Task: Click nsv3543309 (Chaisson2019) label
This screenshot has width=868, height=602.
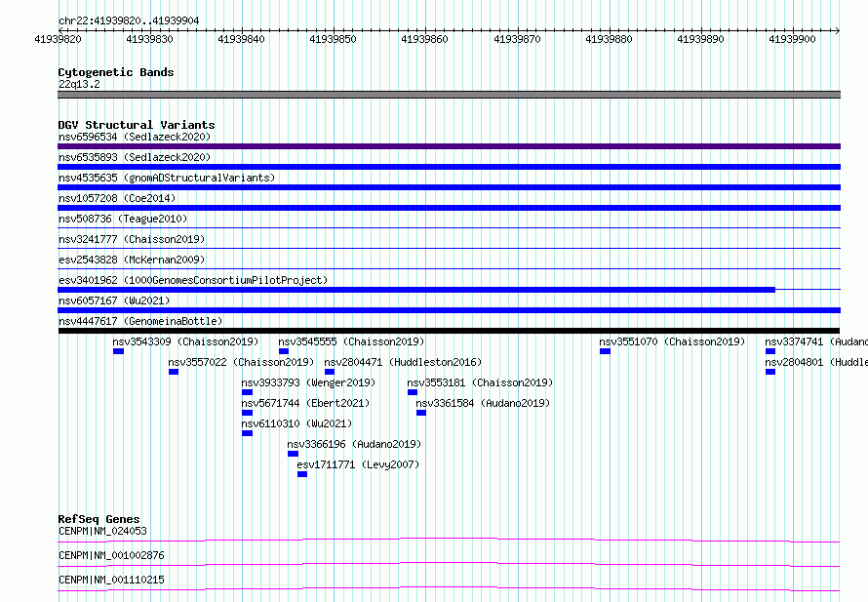Action: tap(185, 341)
